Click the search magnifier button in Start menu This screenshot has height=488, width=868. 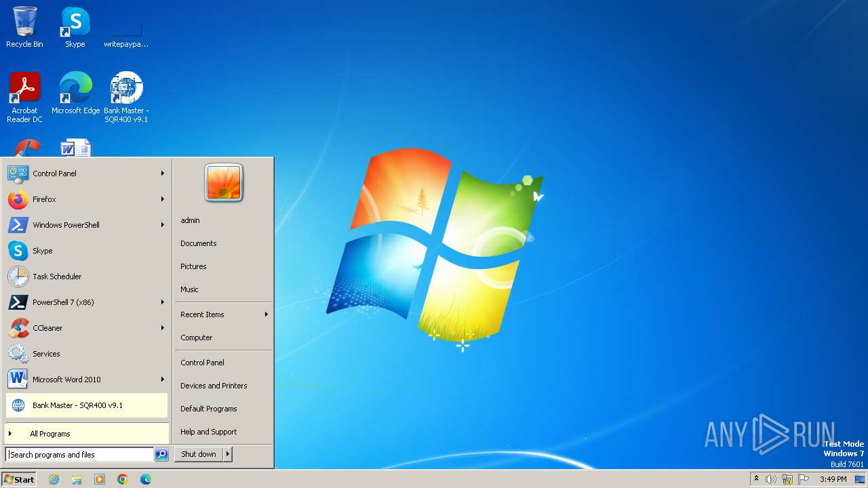click(161, 455)
